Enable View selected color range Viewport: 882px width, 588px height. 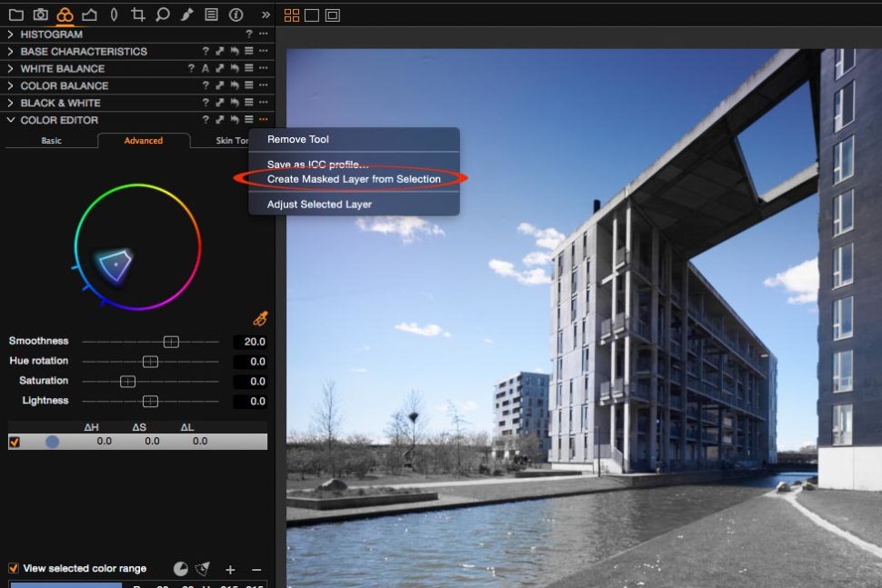15,568
